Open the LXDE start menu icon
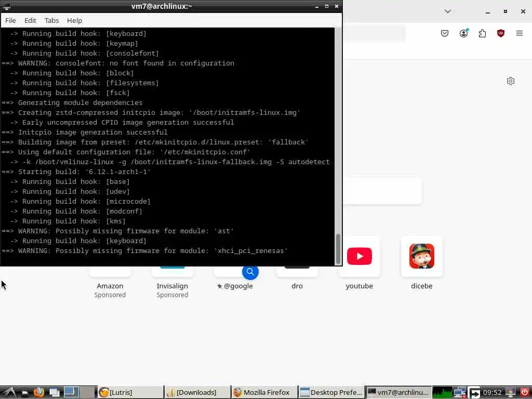This screenshot has height=399, width=532. pos(9,393)
